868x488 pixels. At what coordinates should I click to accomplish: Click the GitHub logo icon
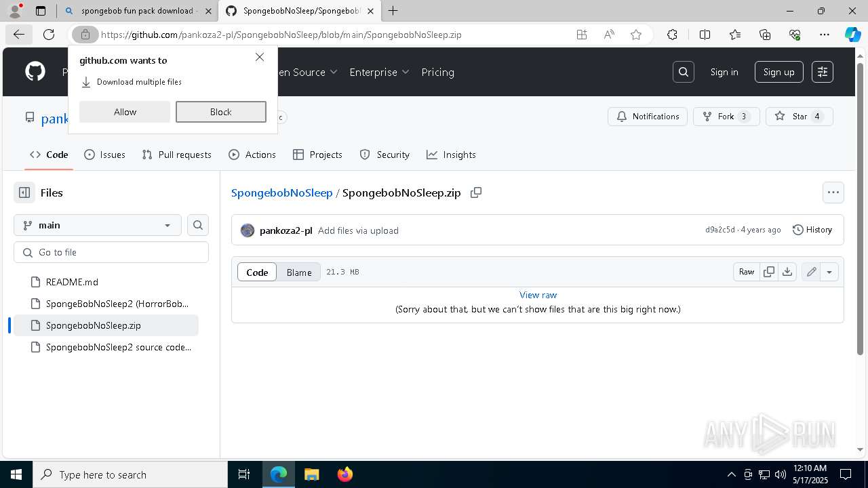[35, 72]
